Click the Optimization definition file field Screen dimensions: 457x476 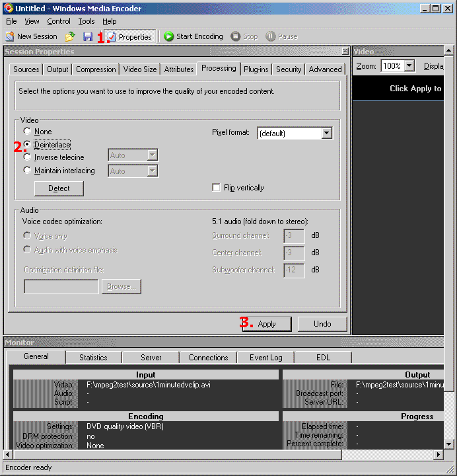61,286
